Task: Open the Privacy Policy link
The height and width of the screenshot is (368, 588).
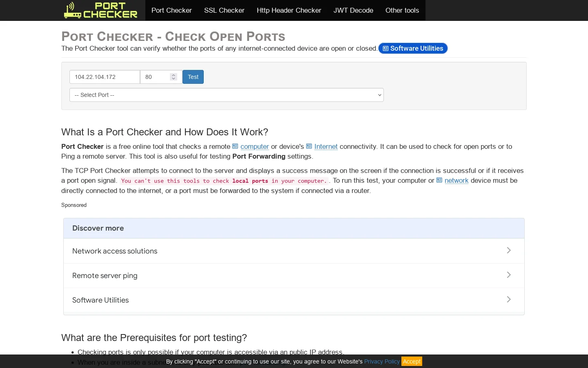Action: click(x=382, y=361)
